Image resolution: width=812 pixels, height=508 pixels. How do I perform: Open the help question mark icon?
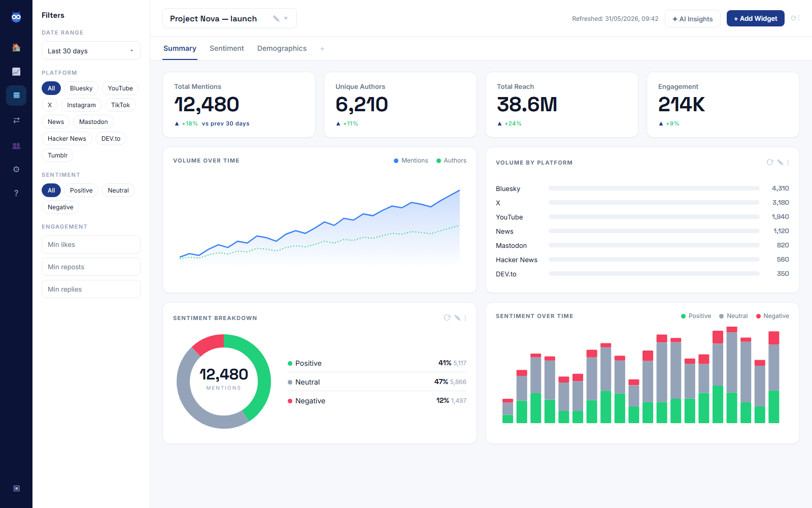(16, 193)
